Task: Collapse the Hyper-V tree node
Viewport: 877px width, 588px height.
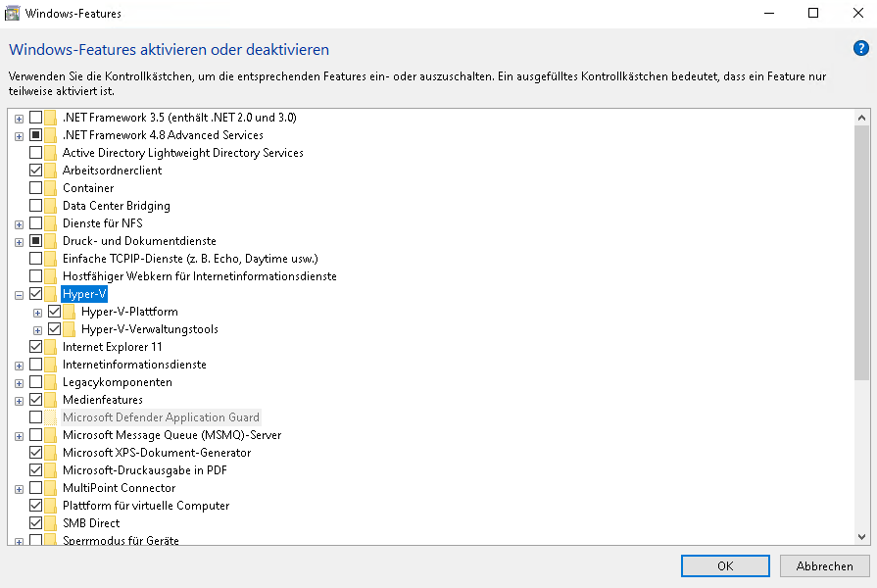Action: tap(19, 294)
